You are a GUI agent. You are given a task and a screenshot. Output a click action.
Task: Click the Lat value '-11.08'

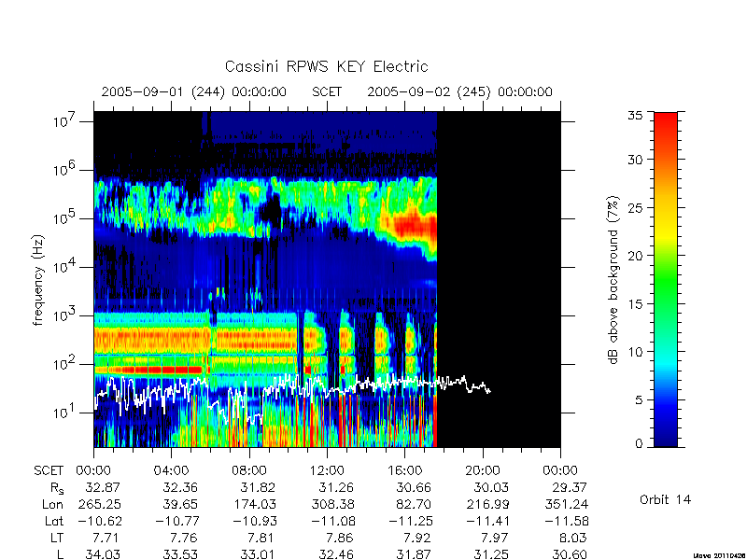[x=333, y=521]
